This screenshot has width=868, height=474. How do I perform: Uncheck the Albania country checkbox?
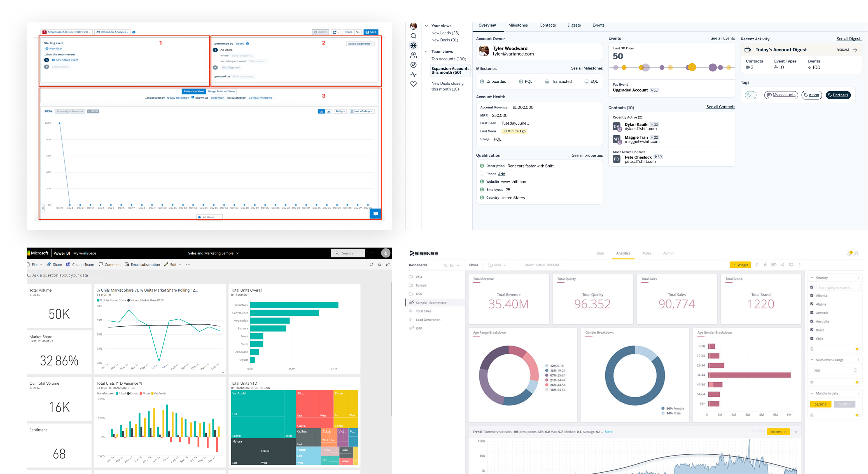812,296
